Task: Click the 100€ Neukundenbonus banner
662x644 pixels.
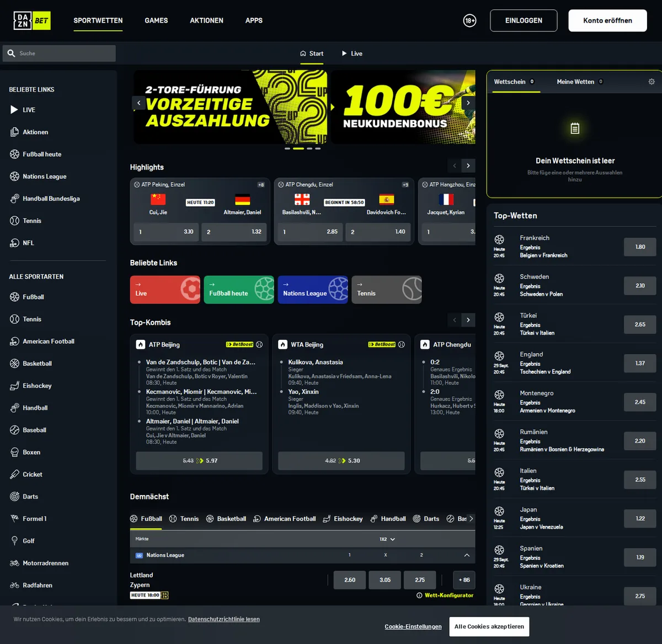Action: (403, 107)
